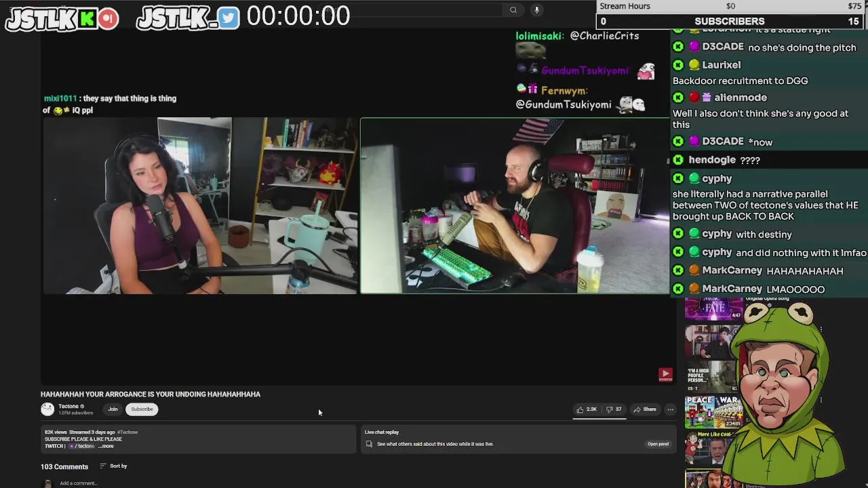Click the white Subscribe button
The width and height of the screenshot is (868, 488).
pos(142,409)
